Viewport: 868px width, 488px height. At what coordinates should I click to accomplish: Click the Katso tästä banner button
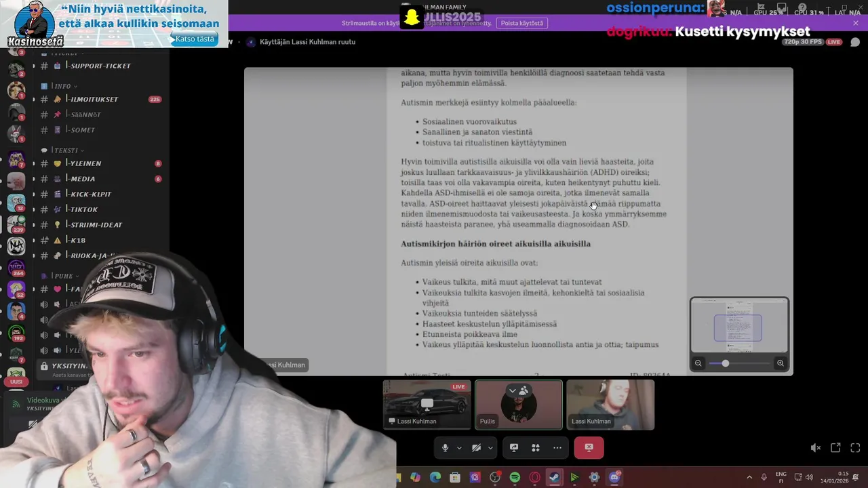tap(194, 39)
